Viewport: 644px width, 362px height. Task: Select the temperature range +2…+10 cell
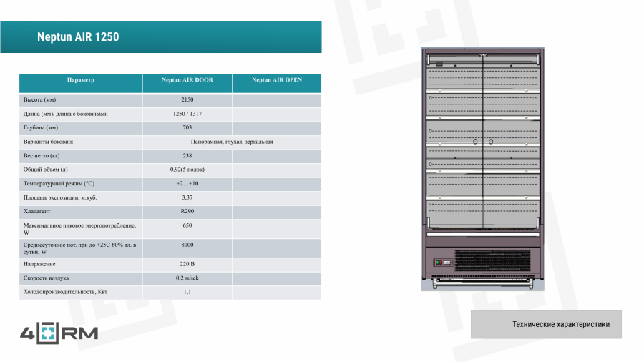pos(187,183)
